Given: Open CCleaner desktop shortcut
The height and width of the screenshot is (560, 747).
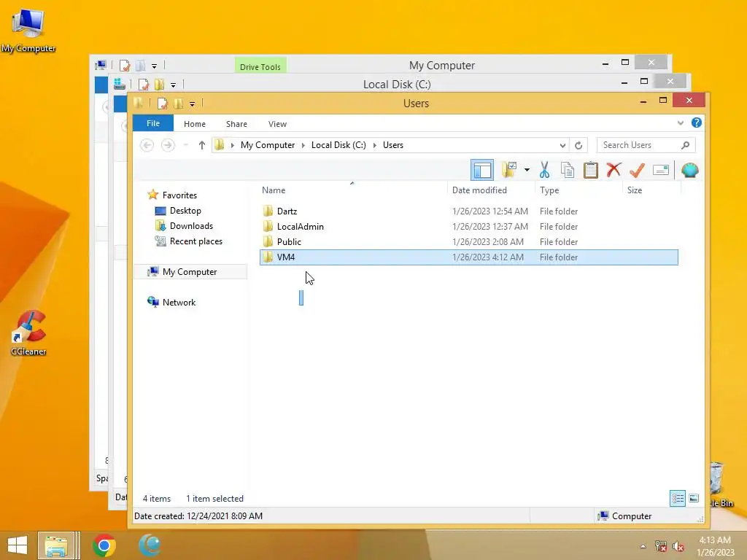Looking at the screenshot, I should pyautogui.click(x=28, y=332).
